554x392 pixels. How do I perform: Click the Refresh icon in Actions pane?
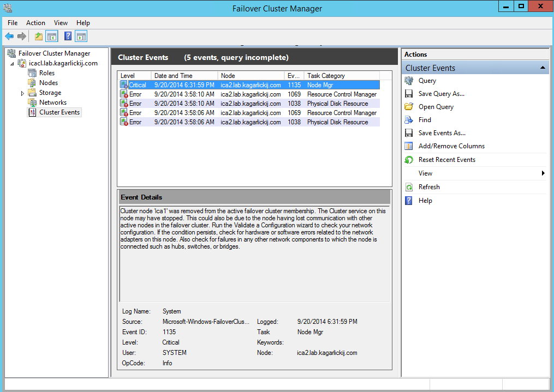[x=409, y=187]
